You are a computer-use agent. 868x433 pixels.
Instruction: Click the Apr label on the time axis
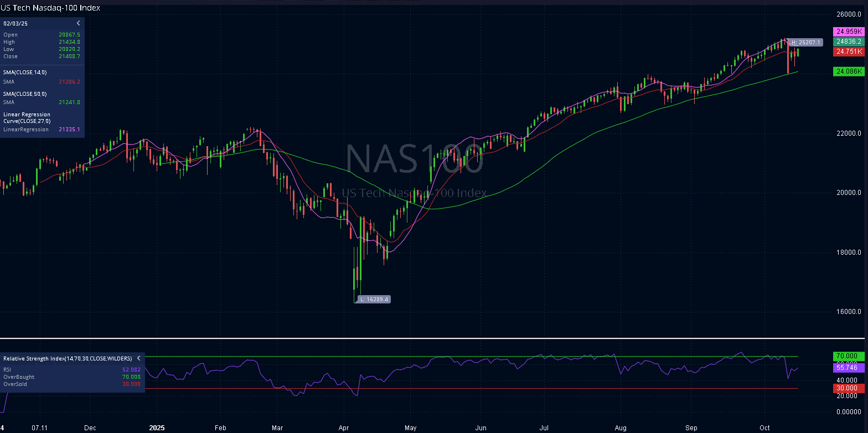pyautogui.click(x=344, y=427)
